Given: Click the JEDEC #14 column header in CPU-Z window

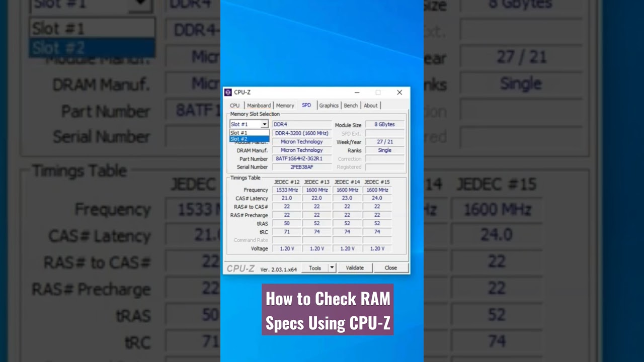Looking at the screenshot, I should [x=347, y=182].
